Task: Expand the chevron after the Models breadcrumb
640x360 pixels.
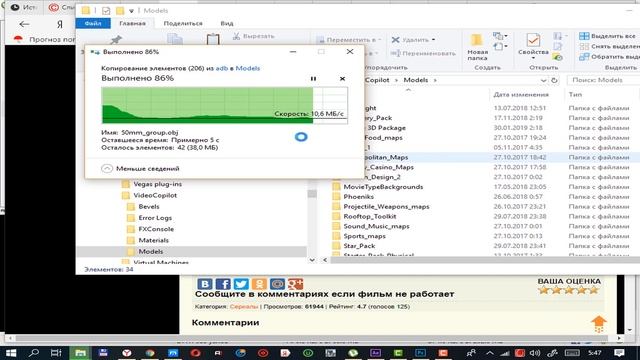Action: pos(435,80)
